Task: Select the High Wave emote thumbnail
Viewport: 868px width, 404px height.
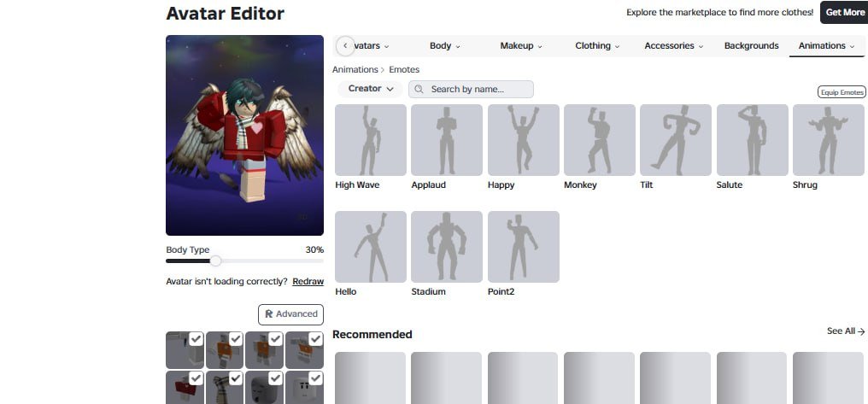Action: pos(370,140)
